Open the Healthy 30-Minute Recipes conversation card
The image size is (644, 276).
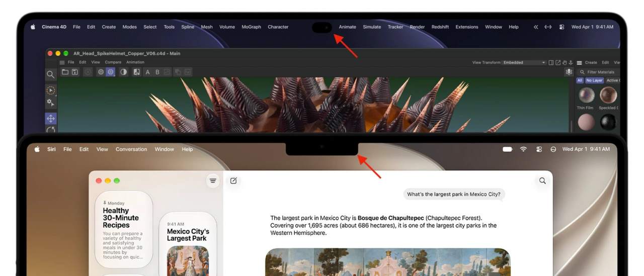[x=124, y=229]
